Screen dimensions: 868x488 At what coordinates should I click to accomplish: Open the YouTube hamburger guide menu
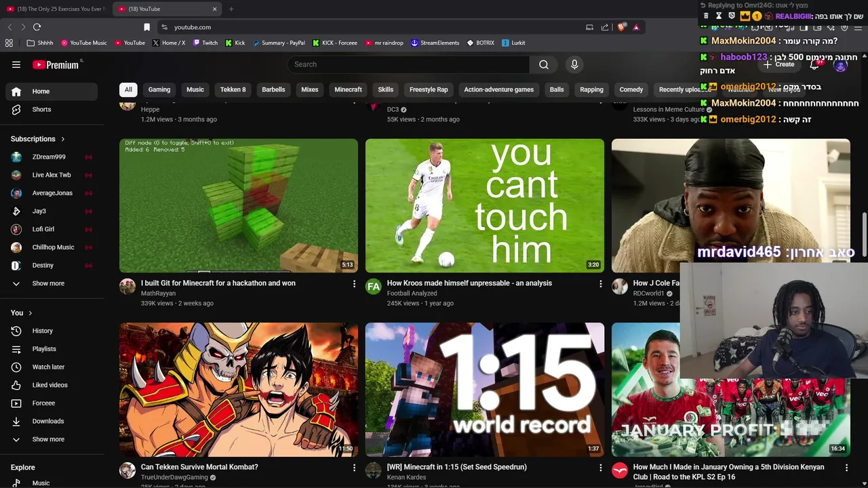click(16, 64)
